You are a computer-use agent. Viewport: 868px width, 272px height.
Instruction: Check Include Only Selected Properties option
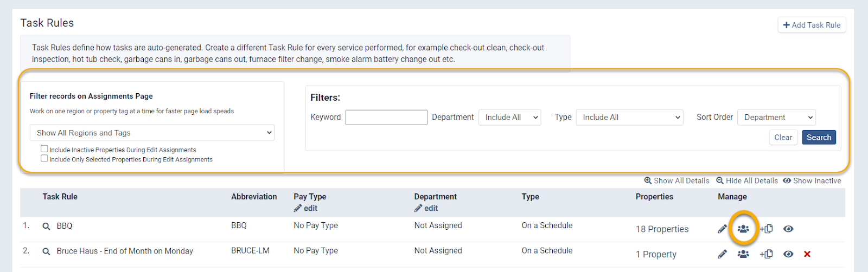pos(44,159)
